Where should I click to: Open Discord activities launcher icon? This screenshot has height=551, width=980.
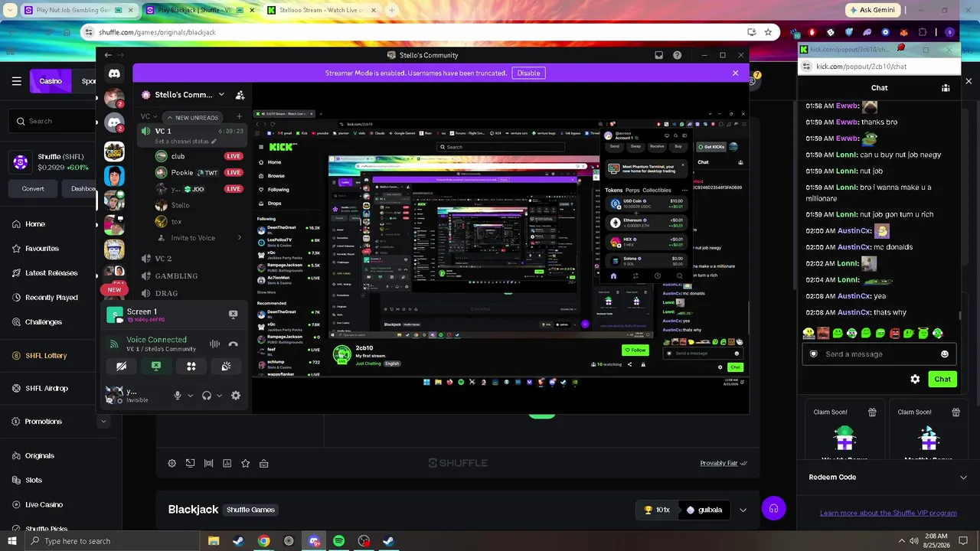click(191, 367)
